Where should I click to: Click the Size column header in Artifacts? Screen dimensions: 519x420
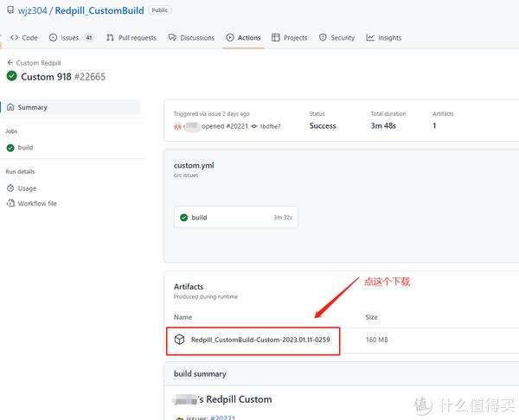click(x=371, y=317)
